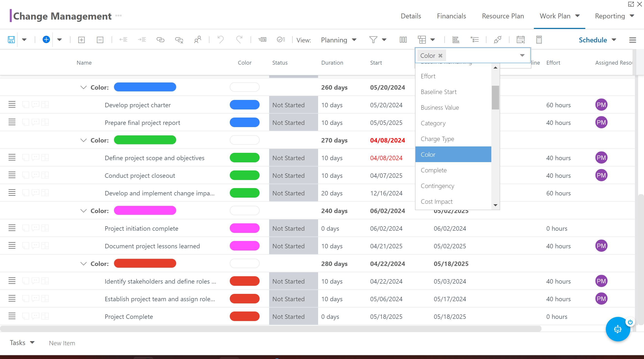The width and height of the screenshot is (644, 359).
Task: Click the filter icon in toolbar
Action: tap(373, 39)
